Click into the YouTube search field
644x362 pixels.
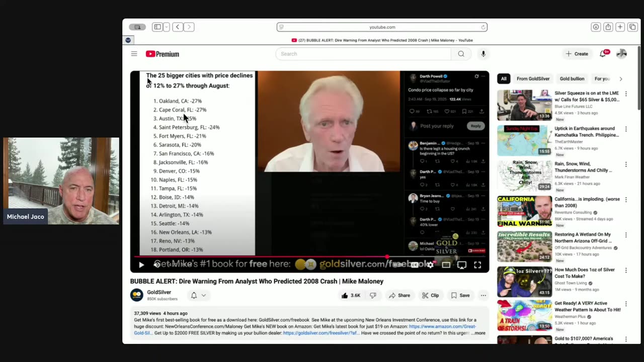click(363, 54)
